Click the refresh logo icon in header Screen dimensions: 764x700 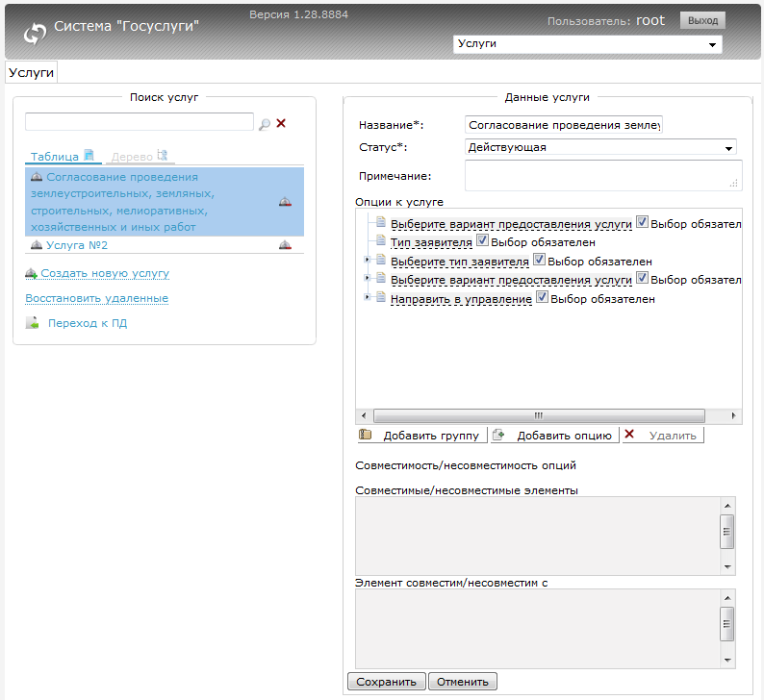(35, 34)
